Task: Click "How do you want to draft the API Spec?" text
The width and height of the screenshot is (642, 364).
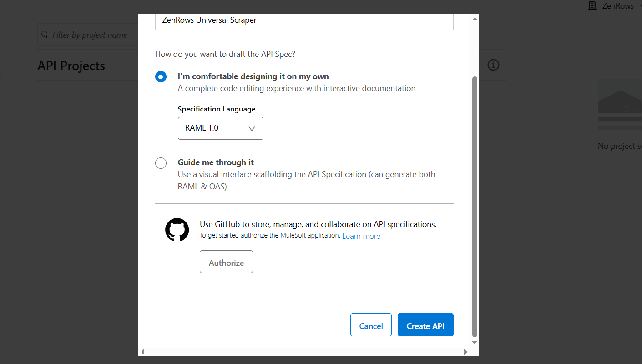Action: click(225, 54)
